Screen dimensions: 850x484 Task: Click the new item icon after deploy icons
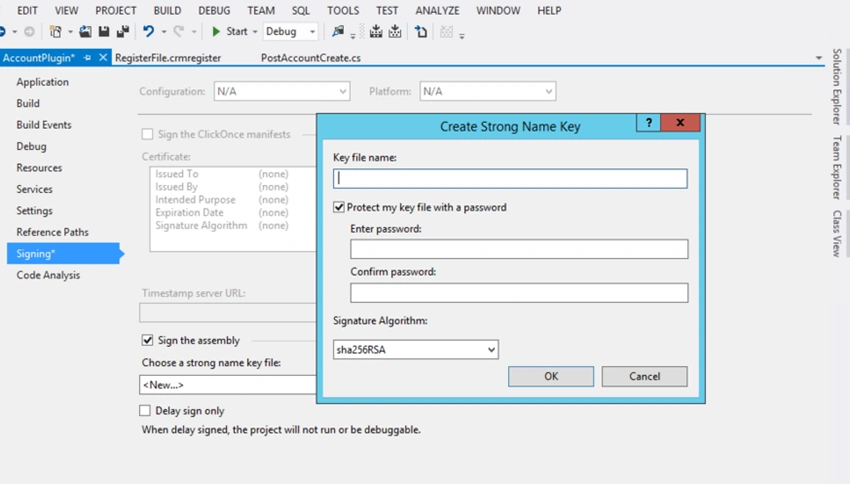(x=421, y=31)
